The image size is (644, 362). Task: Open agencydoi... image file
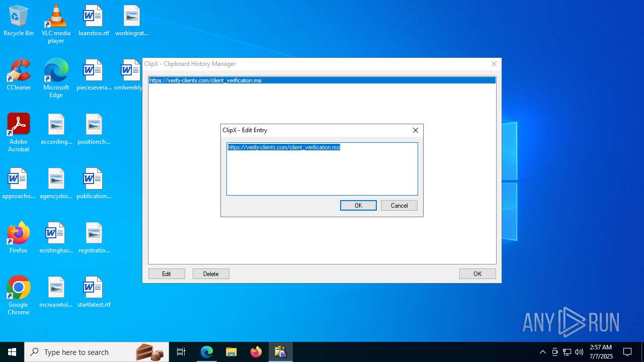(x=56, y=184)
